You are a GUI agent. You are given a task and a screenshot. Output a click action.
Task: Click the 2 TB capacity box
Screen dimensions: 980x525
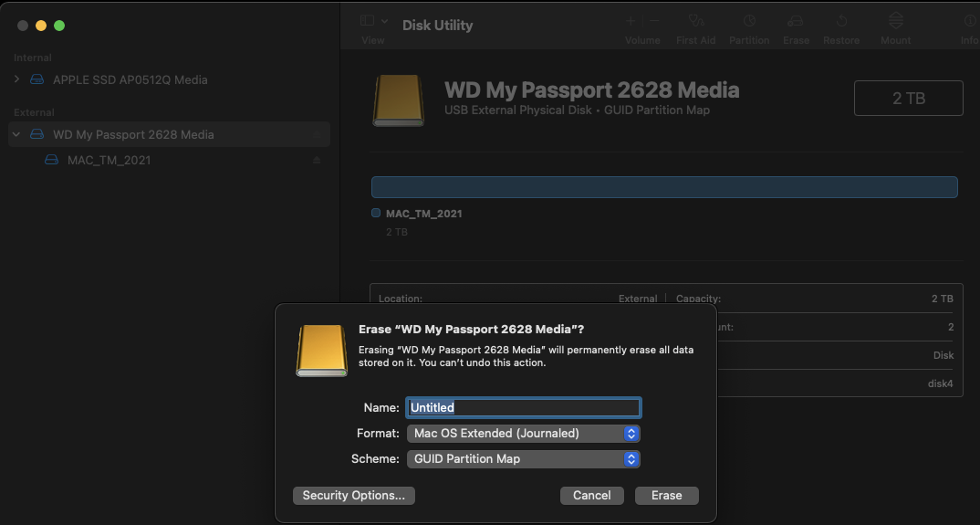coord(908,99)
